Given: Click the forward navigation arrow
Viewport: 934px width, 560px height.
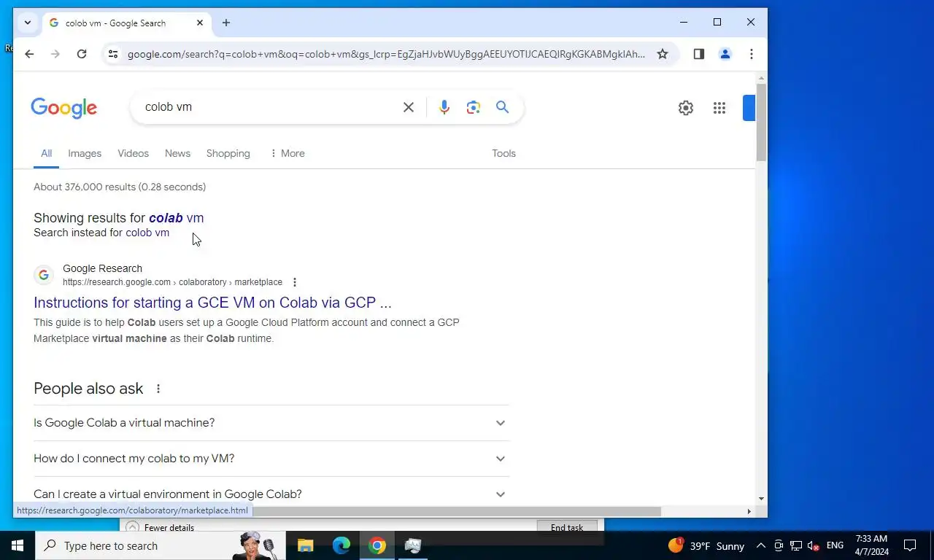Looking at the screenshot, I should [x=55, y=54].
